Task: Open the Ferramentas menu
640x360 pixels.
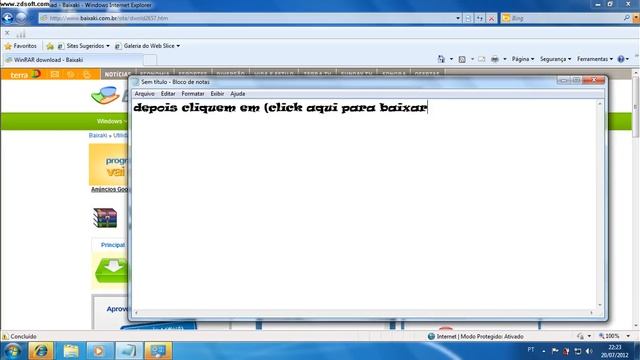Action: tap(595, 59)
